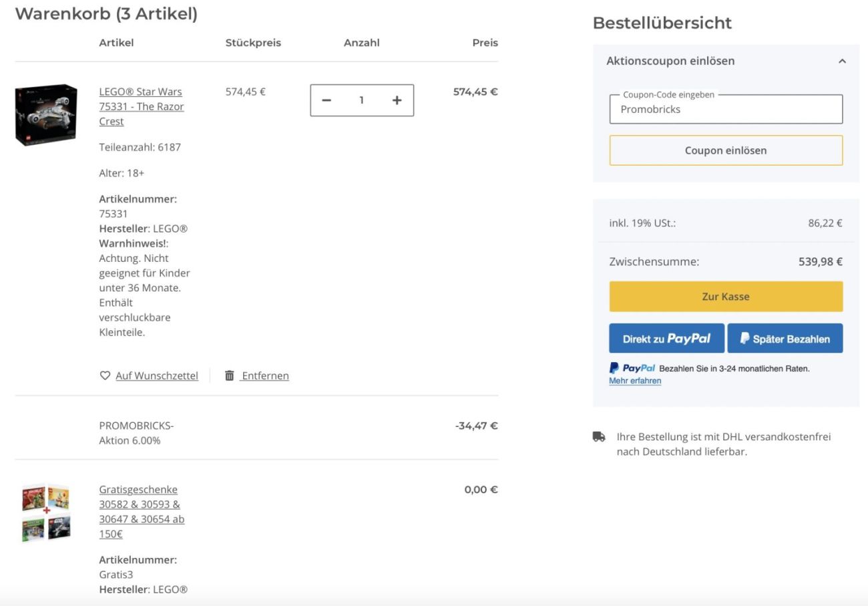
Task: Click the Gratisgeschenke polybags thumbnail
Action: click(x=46, y=511)
